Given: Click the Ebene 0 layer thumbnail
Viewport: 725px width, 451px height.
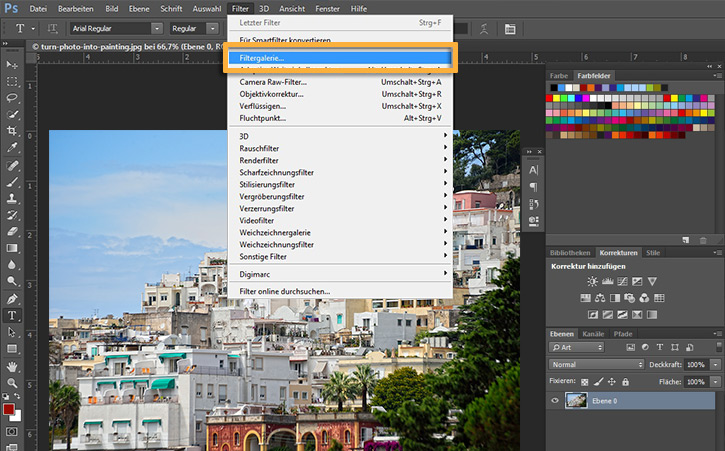Looking at the screenshot, I should coord(576,401).
